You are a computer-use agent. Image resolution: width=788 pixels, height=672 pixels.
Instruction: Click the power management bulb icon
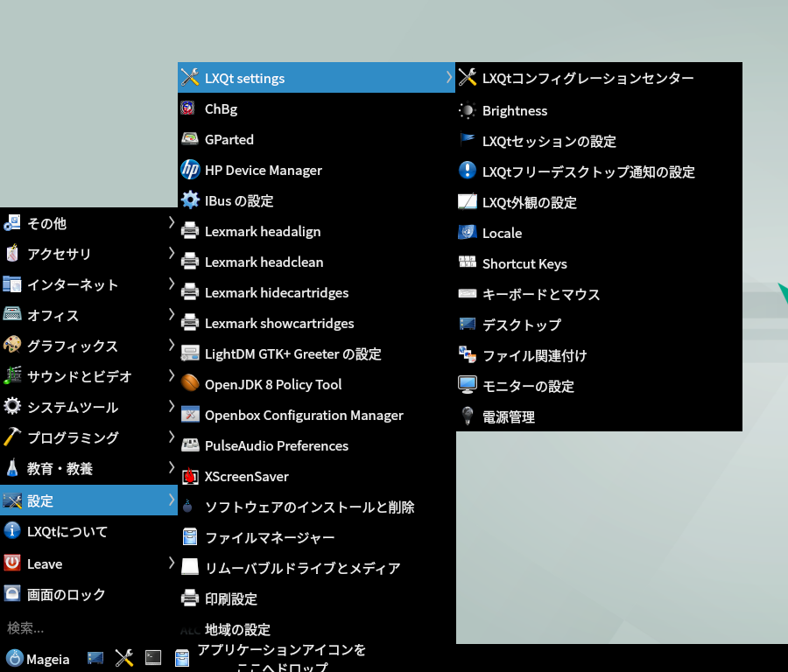(468, 416)
